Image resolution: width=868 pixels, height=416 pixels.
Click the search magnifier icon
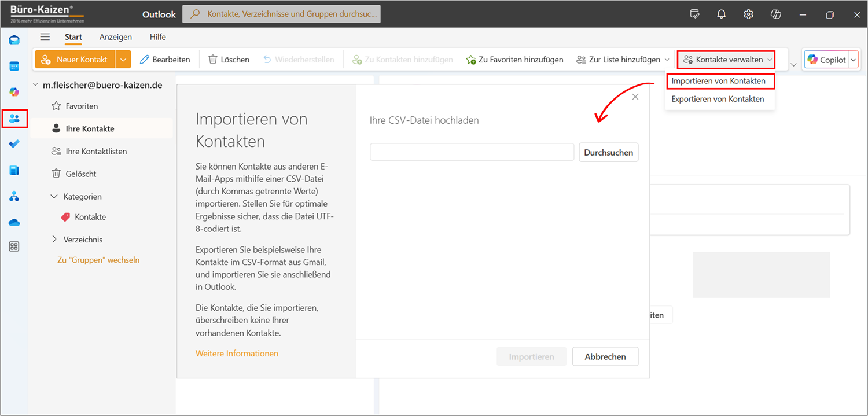click(196, 14)
